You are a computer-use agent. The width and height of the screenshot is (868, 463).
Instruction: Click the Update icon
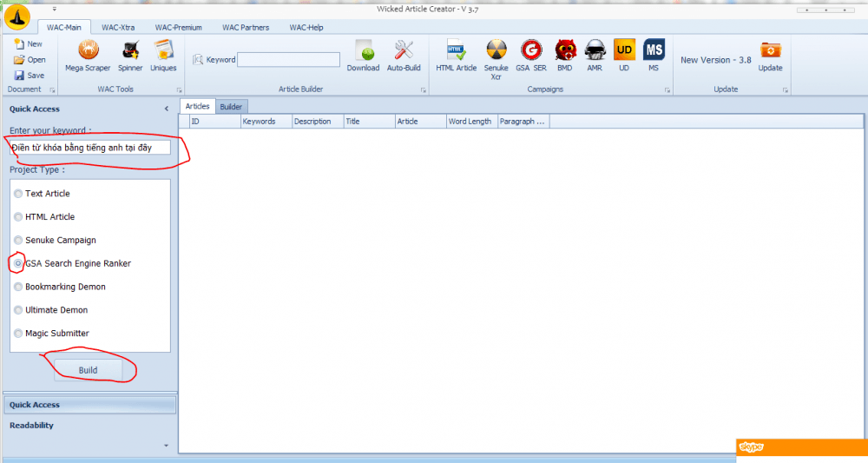(770, 56)
